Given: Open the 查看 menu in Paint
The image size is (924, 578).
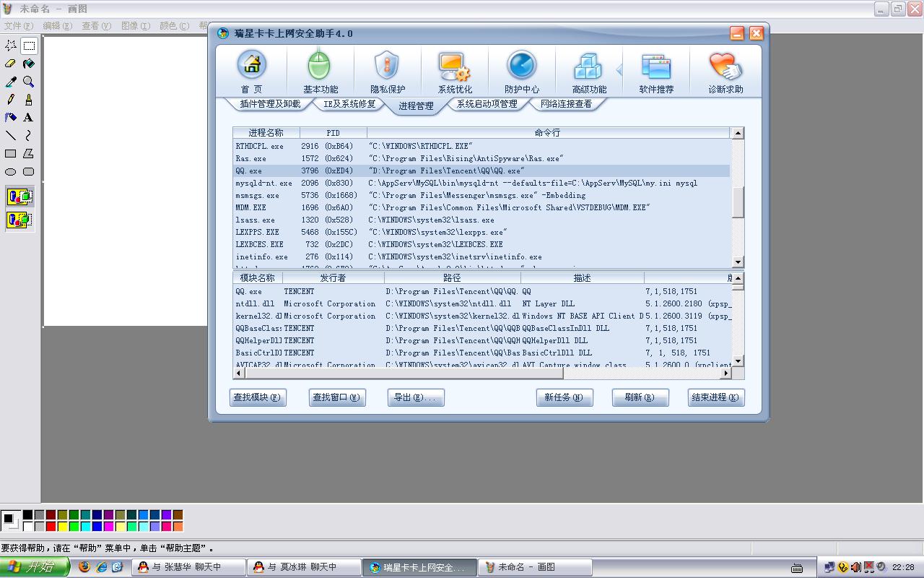Looking at the screenshot, I should tap(96, 25).
